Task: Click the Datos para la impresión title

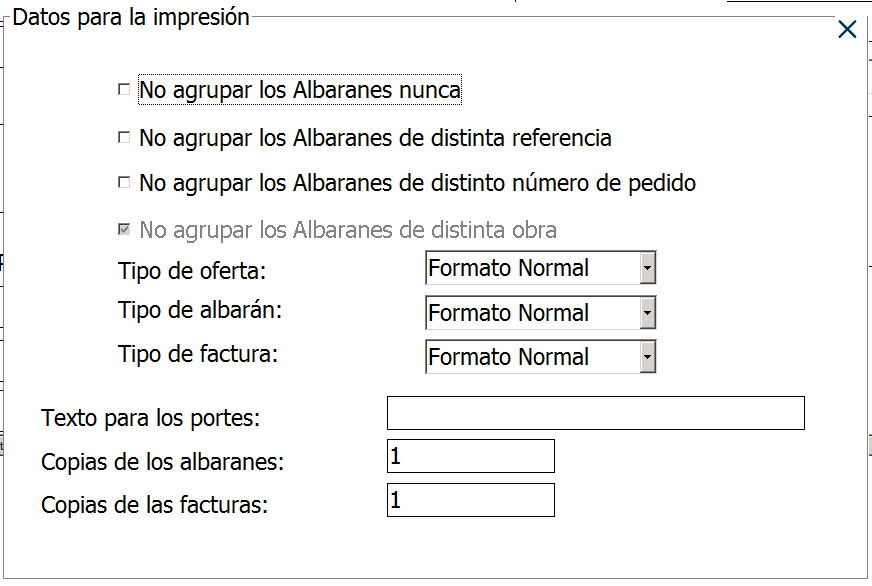Action: tap(131, 17)
